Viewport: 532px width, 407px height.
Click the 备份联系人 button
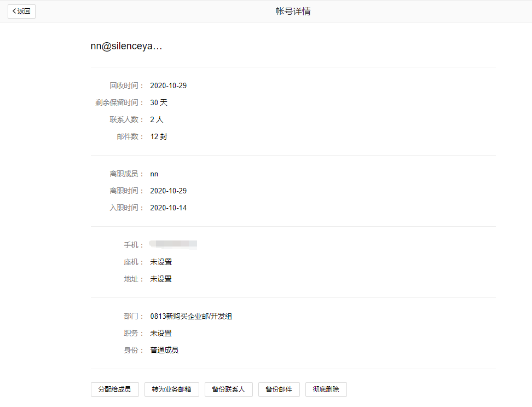tap(228, 389)
